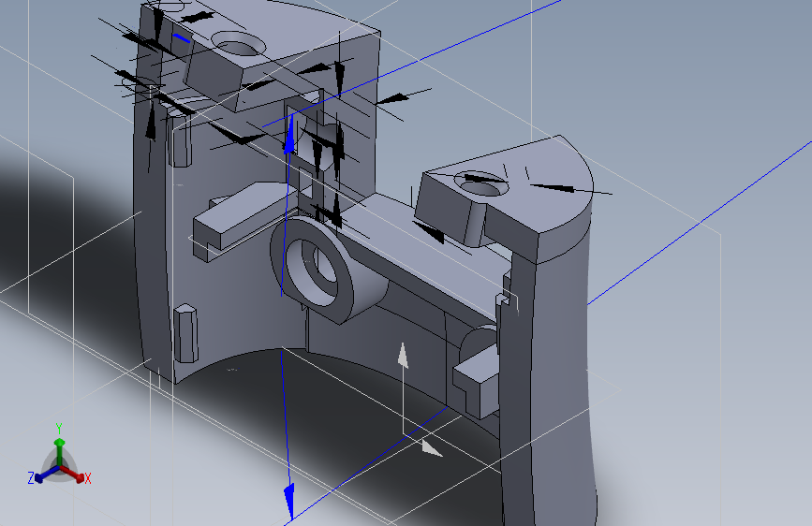This screenshot has height=526, width=812.
Task: Select the gray upward-pointing arrow handle
Action: point(403,357)
